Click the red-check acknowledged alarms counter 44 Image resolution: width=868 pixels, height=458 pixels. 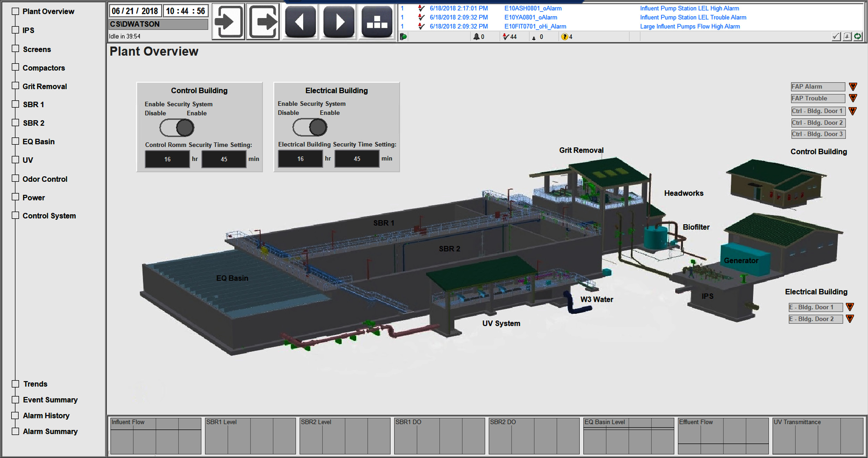point(510,36)
